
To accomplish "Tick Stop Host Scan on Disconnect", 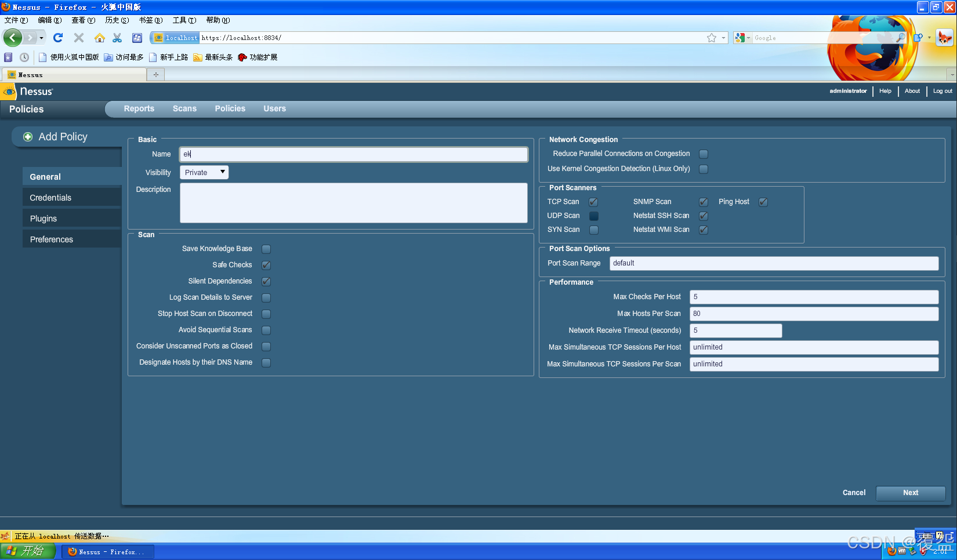I will pos(266,314).
